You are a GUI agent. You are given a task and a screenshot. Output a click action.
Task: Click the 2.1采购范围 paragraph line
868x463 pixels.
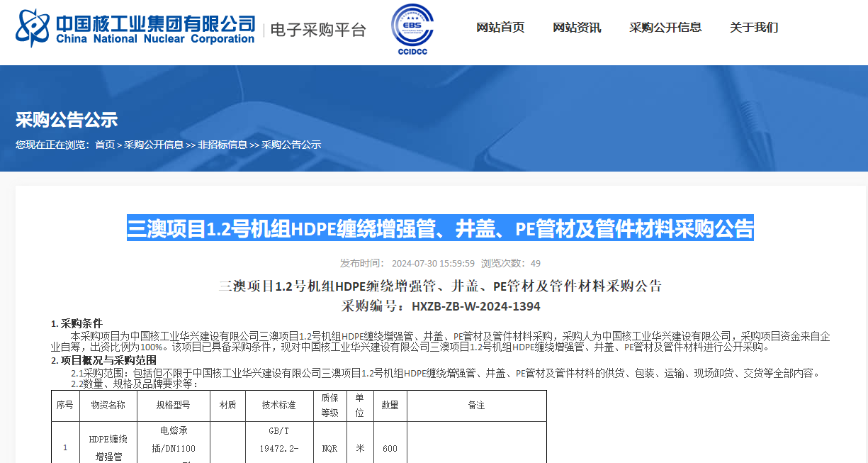click(x=445, y=373)
